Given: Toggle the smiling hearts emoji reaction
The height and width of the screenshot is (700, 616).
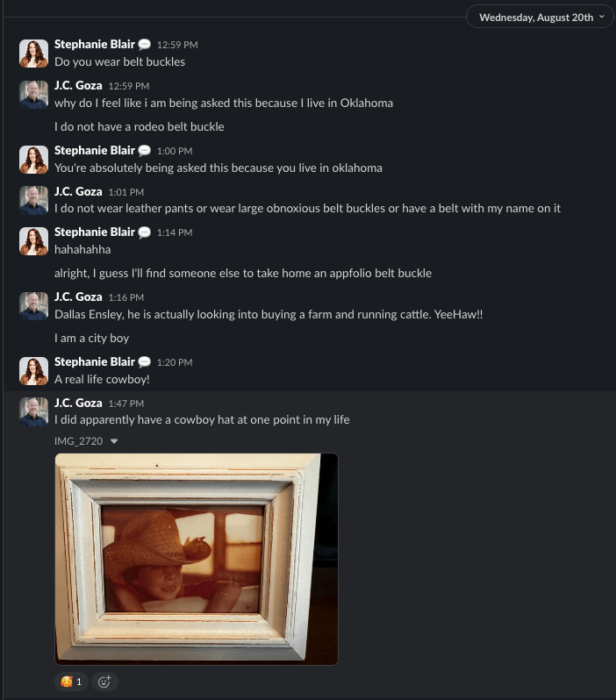Looking at the screenshot, I should tap(71, 682).
